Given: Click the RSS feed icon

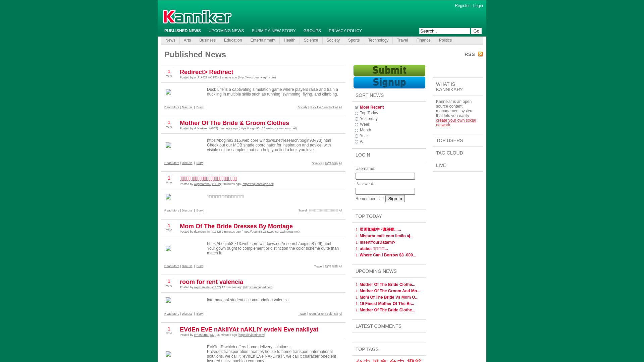Looking at the screenshot, I should [x=480, y=54].
